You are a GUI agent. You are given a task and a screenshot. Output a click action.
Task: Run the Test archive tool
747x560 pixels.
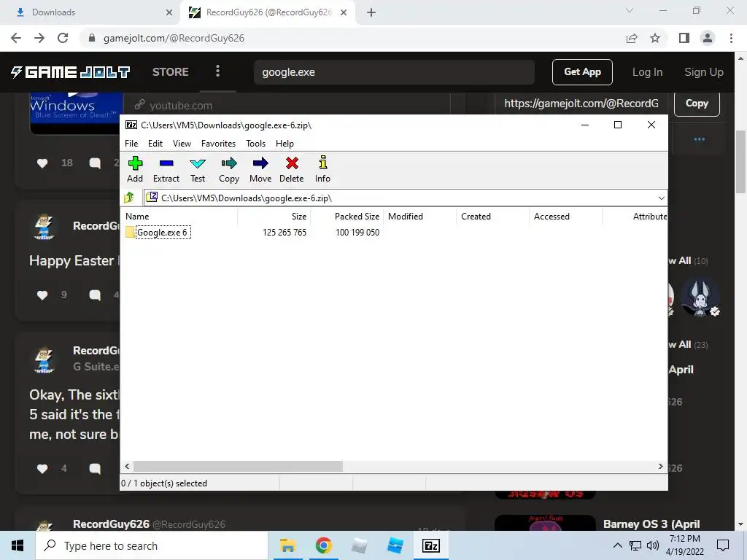tap(198, 169)
